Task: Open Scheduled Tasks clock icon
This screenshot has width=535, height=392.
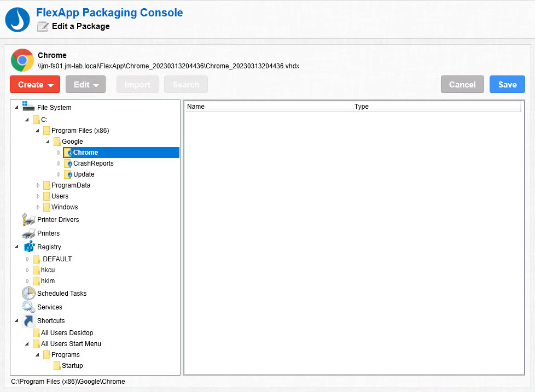Action: pos(28,293)
